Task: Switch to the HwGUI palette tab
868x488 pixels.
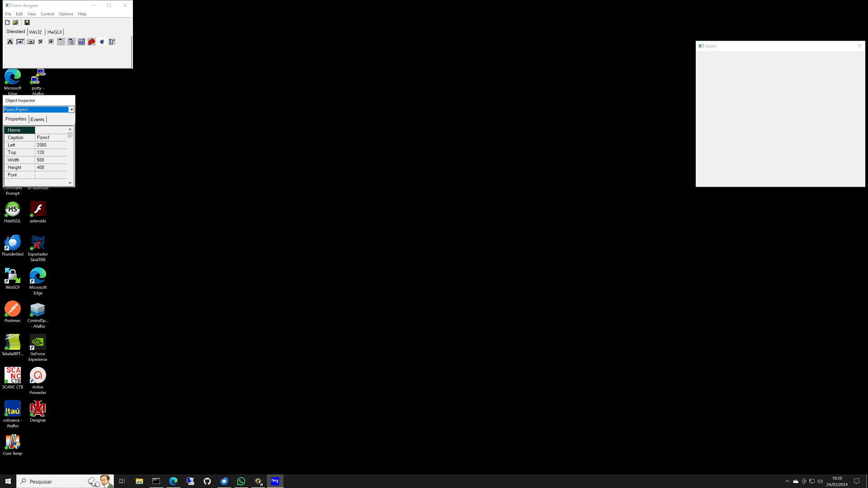Action: click(54, 32)
